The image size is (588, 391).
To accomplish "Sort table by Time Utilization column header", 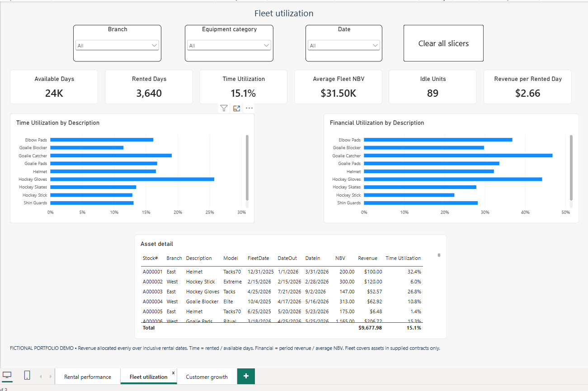I will point(403,258).
